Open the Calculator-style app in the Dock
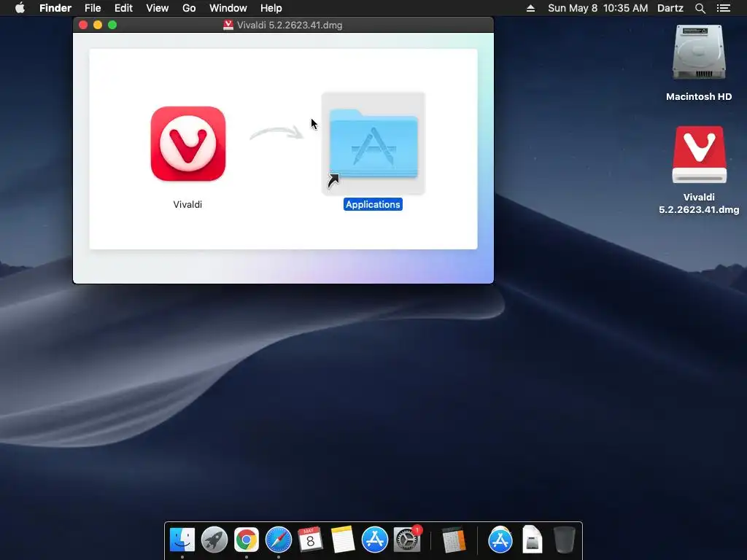 453,541
